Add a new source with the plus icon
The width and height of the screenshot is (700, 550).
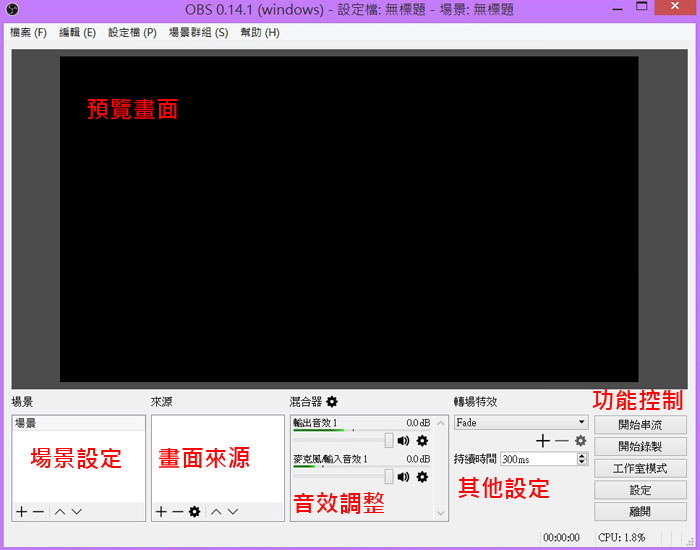pyautogui.click(x=161, y=512)
